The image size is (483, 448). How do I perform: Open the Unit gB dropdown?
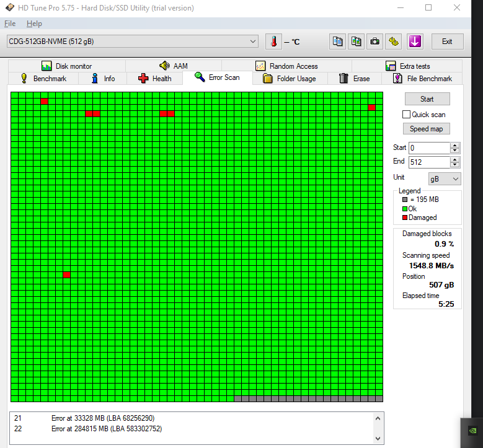pyautogui.click(x=445, y=179)
